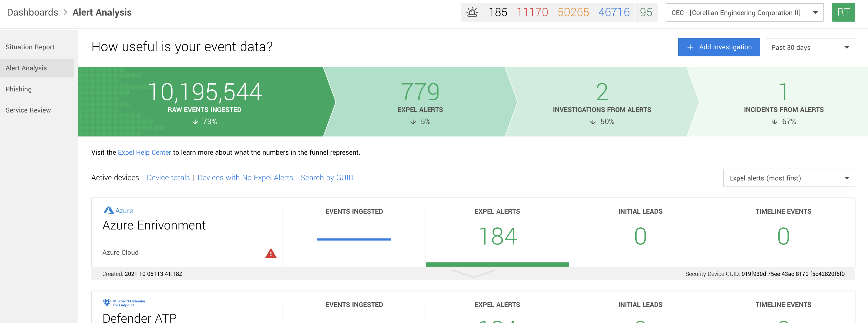Select the Active devices tab

click(x=115, y=178)
